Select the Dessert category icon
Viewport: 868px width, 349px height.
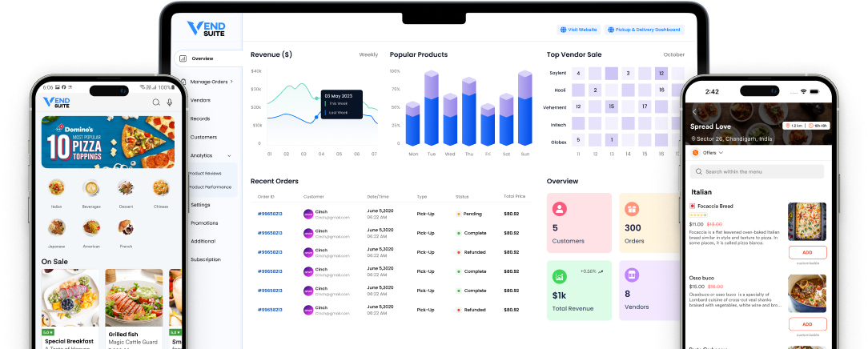coord(126,187)
